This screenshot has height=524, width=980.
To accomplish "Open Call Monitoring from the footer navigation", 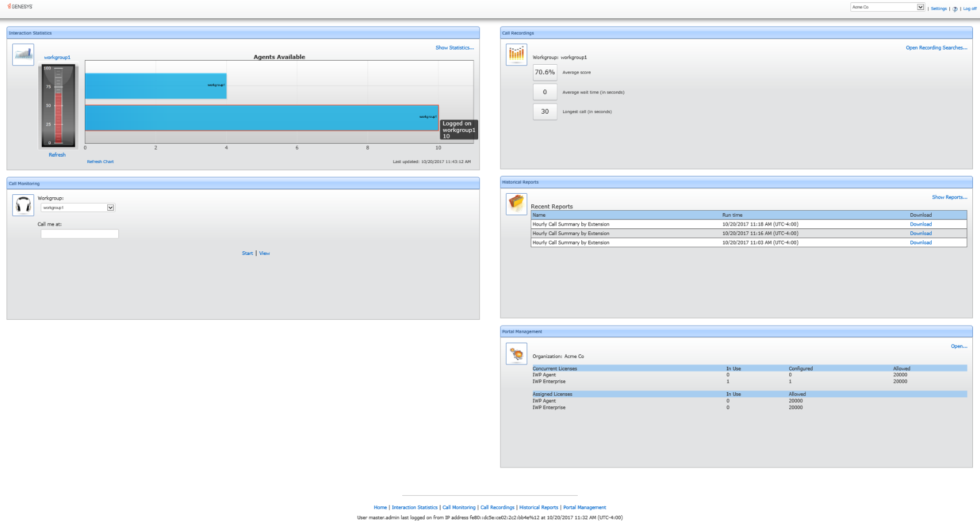I will pos(459,508).
